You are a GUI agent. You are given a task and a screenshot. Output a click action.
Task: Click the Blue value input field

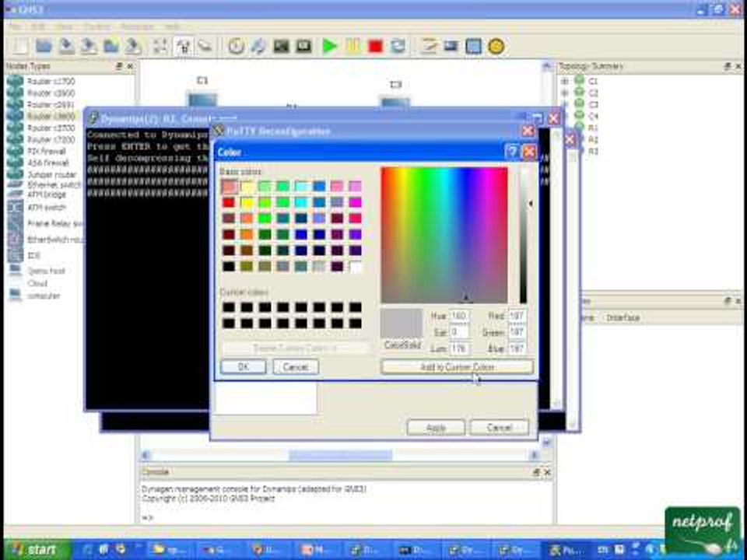pyautogui.click(x=517, y=348)
